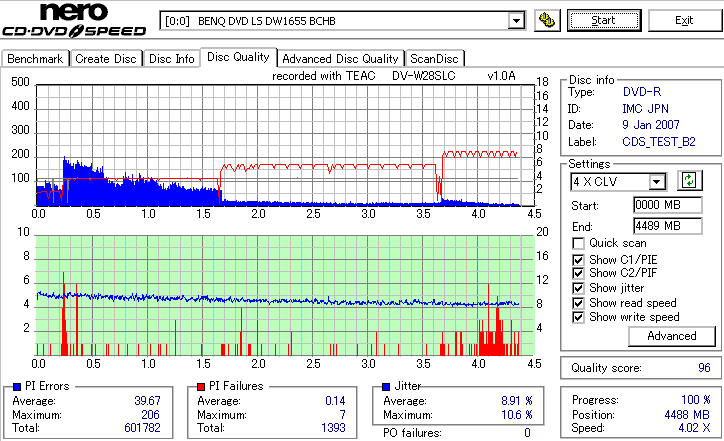Click PI Errors total 601782
This screenshot has width=724, height=441.
pyautogui.click(x=142, y=428)
